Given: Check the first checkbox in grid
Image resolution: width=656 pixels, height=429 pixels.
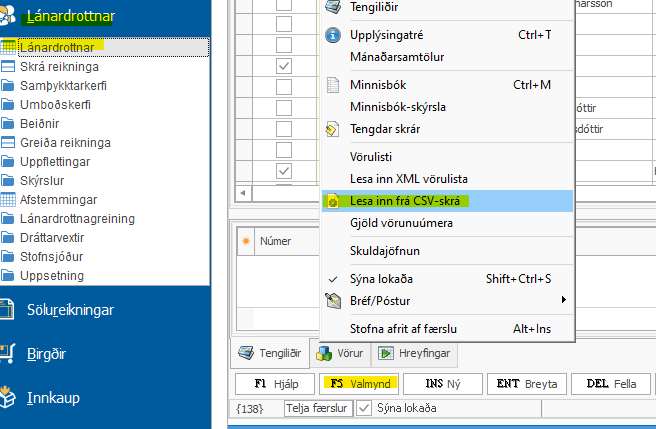Looking at the screenshot, I should [x=284, y=4].
